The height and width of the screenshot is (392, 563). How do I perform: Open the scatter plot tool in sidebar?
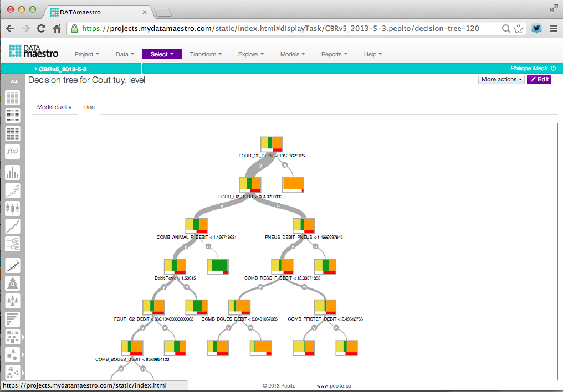tap(12, 190)
